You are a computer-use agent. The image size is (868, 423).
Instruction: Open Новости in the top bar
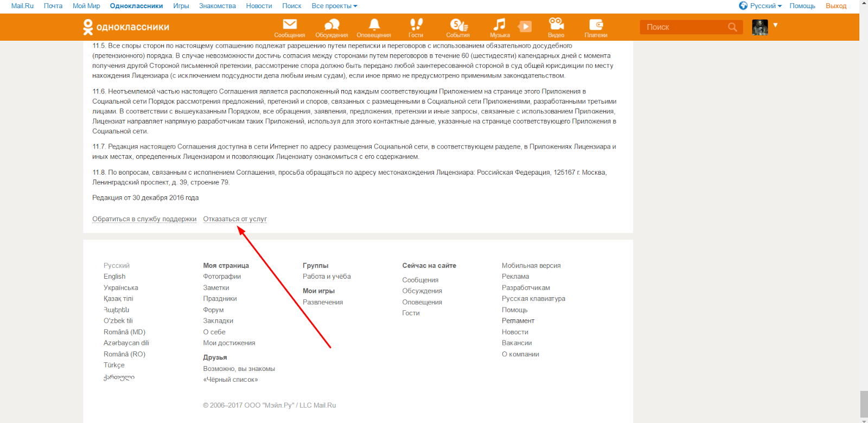coord(259,6)
